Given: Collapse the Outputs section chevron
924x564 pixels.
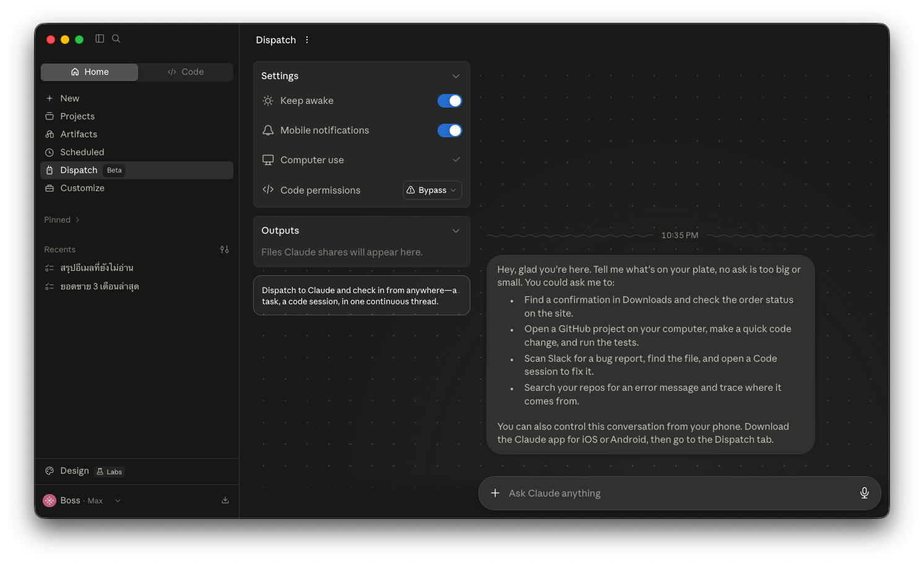Looking at the screenshot, I should 456,231.
